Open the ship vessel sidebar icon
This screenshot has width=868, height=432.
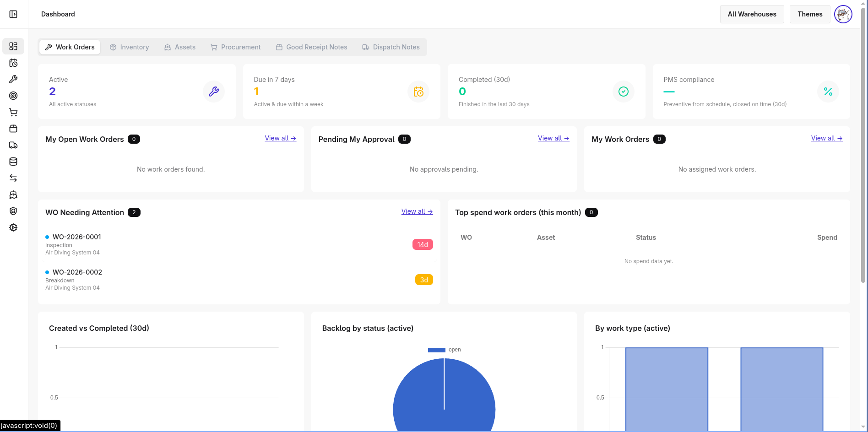(x=13, y=194)
